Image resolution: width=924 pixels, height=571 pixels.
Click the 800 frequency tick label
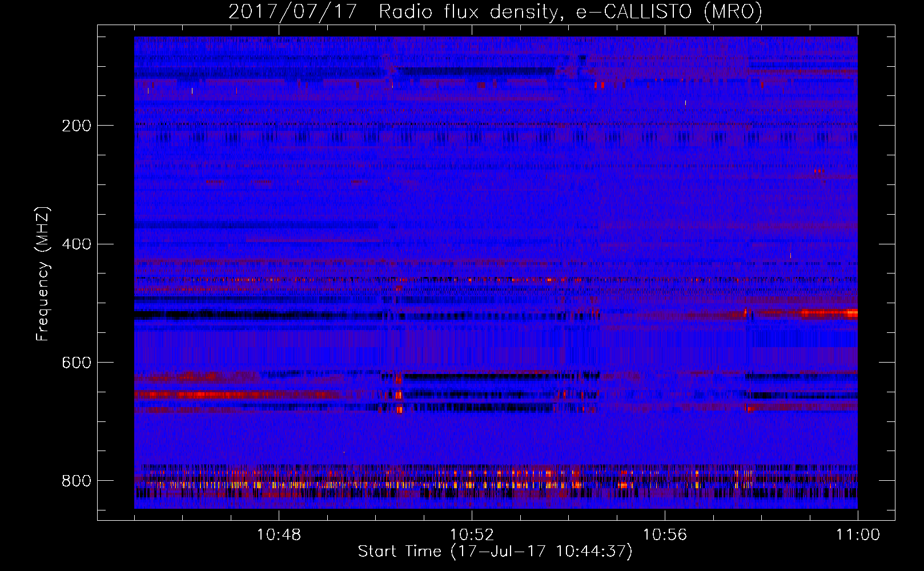[x=77, y=481]
